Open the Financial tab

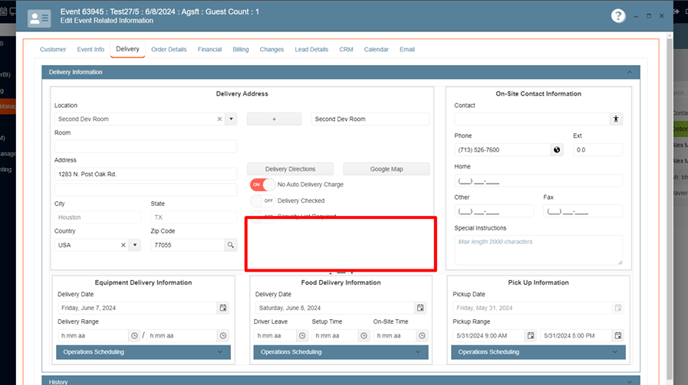click(209, 49)
